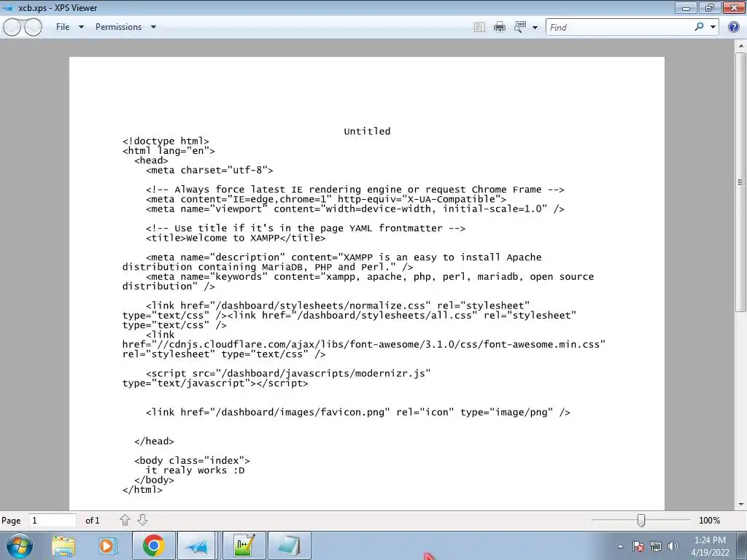Expand the File menu dropdown arrow
The height and width of the screenshot is (560, 747).
coord(81,27)
